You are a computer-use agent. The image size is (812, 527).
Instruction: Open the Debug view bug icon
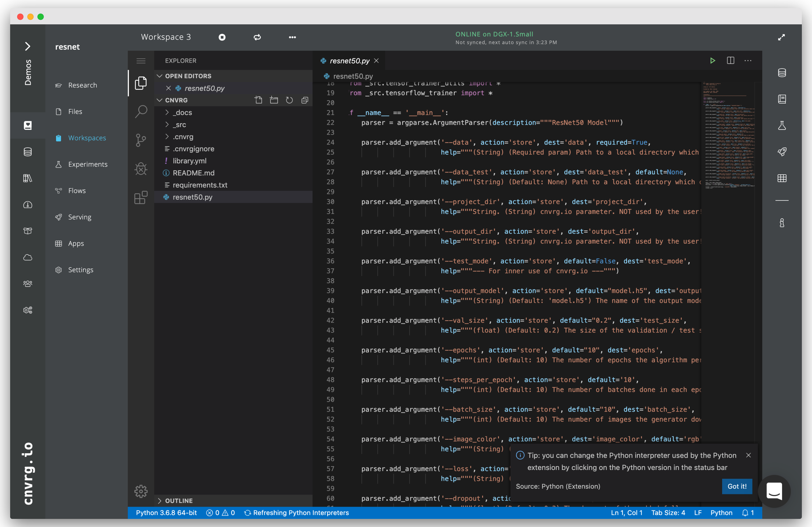[141, 168]
